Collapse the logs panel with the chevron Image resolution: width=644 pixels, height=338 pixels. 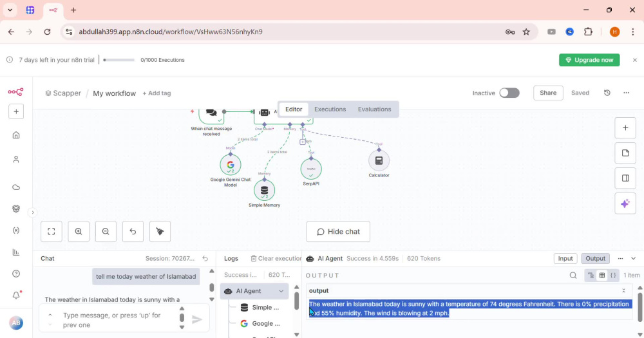pos(633,258)
